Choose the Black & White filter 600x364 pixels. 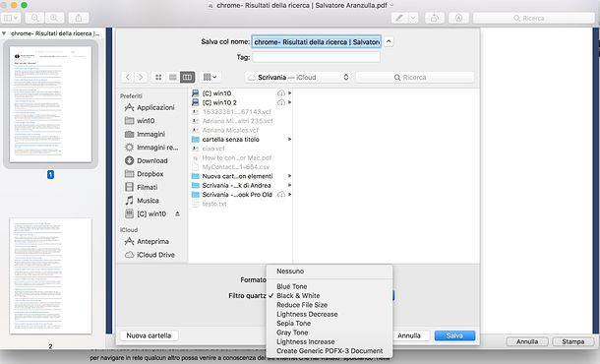point(330,295)
